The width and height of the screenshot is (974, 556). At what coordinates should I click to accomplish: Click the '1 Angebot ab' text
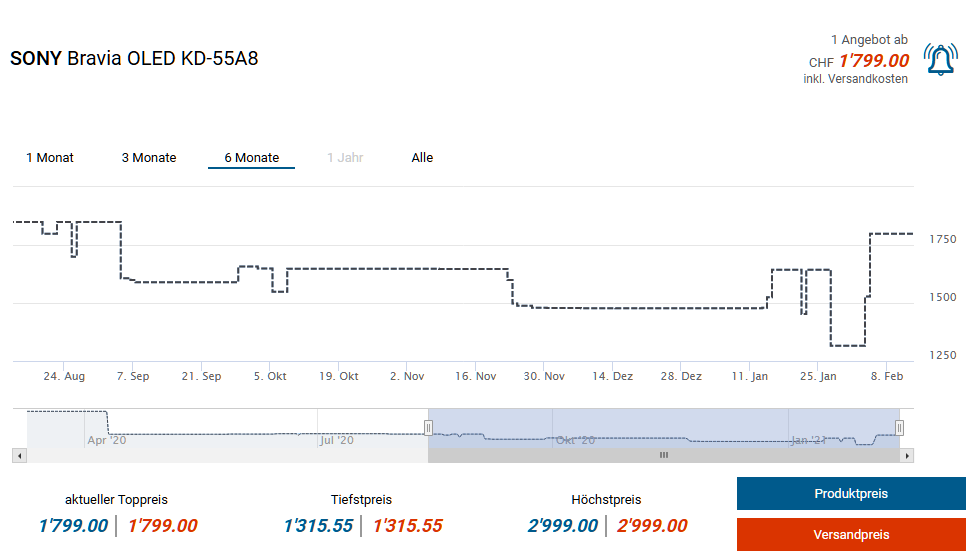[869, 40]
